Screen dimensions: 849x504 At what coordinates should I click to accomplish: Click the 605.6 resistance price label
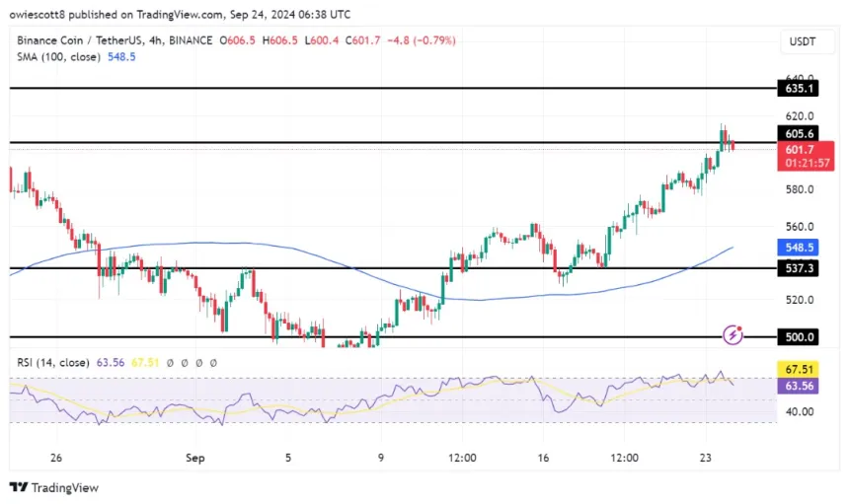click(796, 133)
